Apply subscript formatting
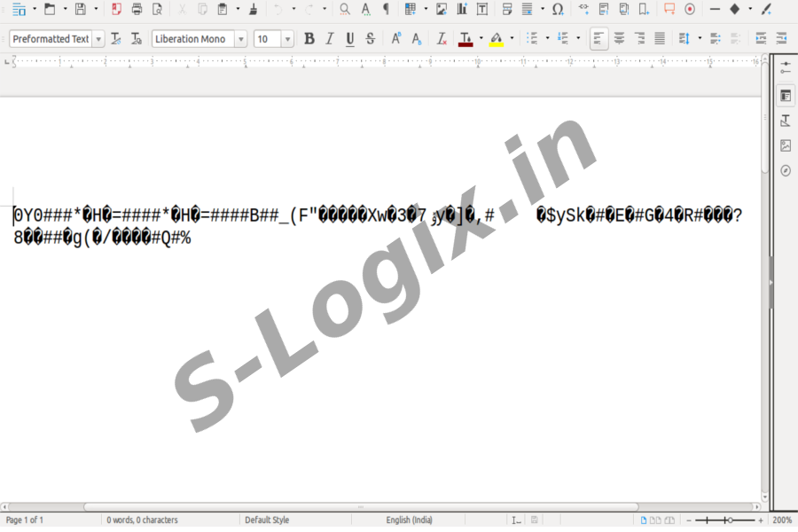This screenshot has width=798, height=532. tap(417, 39)
